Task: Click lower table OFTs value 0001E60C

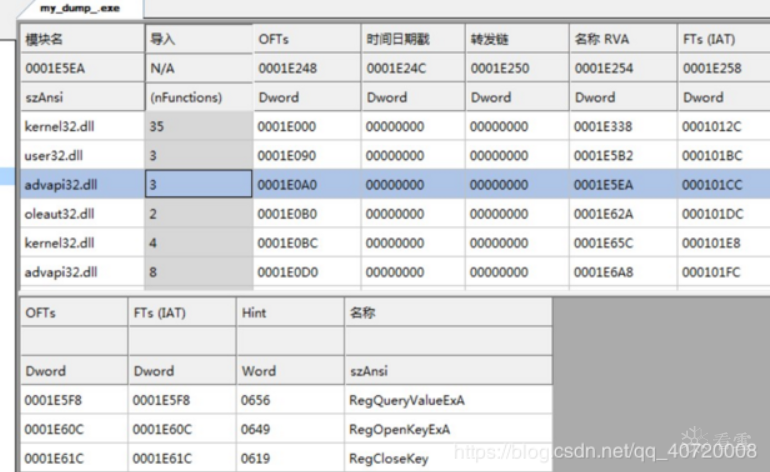Action: [54, 429]
